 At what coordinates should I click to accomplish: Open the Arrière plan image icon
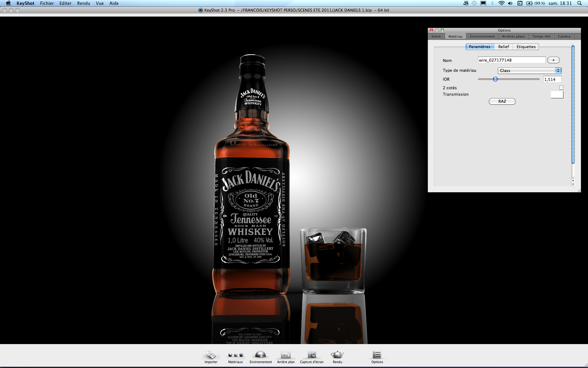285,355
